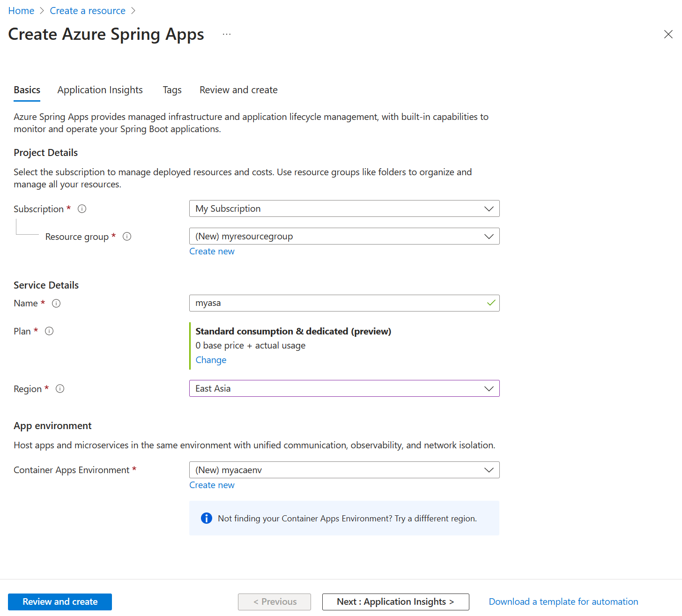
Task: Click Download a template for automation
Action: 563,602
